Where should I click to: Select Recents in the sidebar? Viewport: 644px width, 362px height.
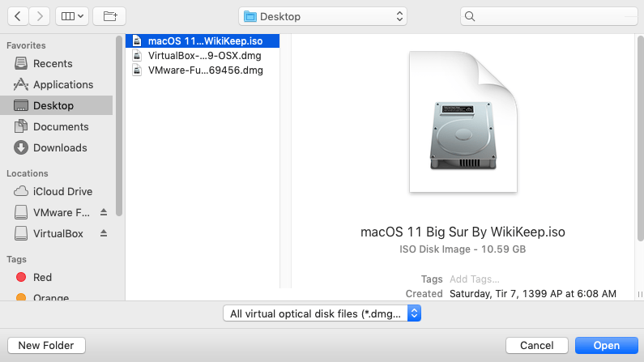click(57, 64)
